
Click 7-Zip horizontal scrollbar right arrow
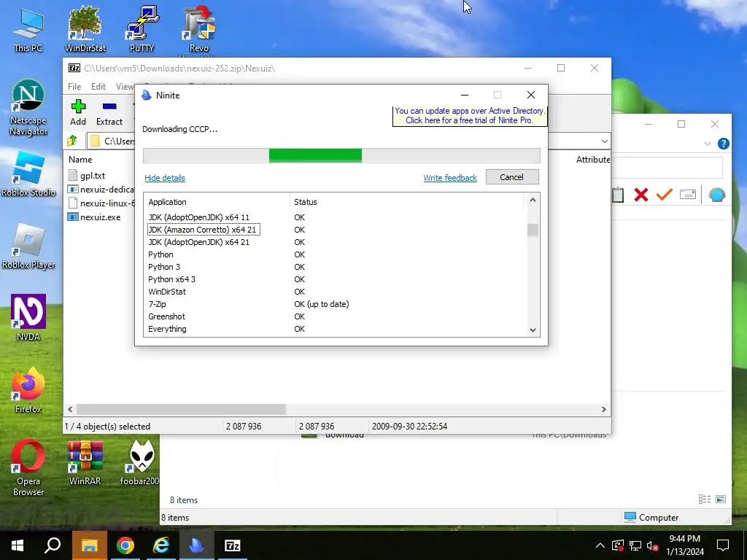pos(604,410)
